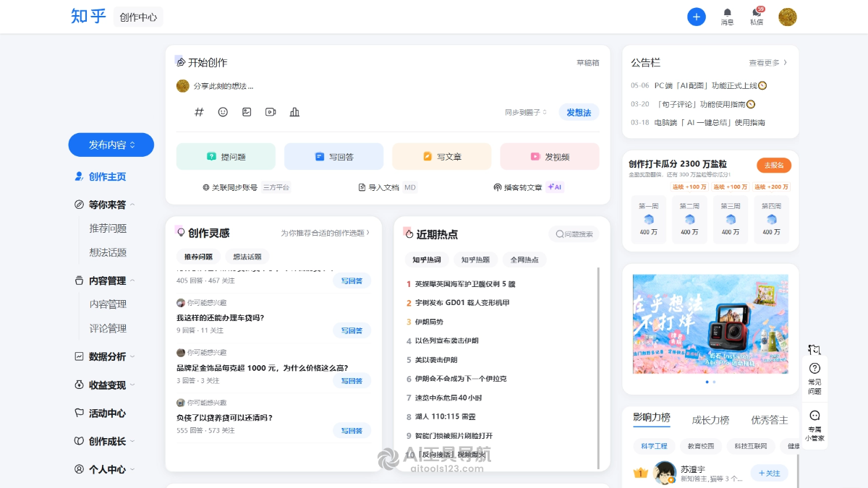Add an image to the thought
The width and height of the screenshot is (868, 488).
pos(247,112)
